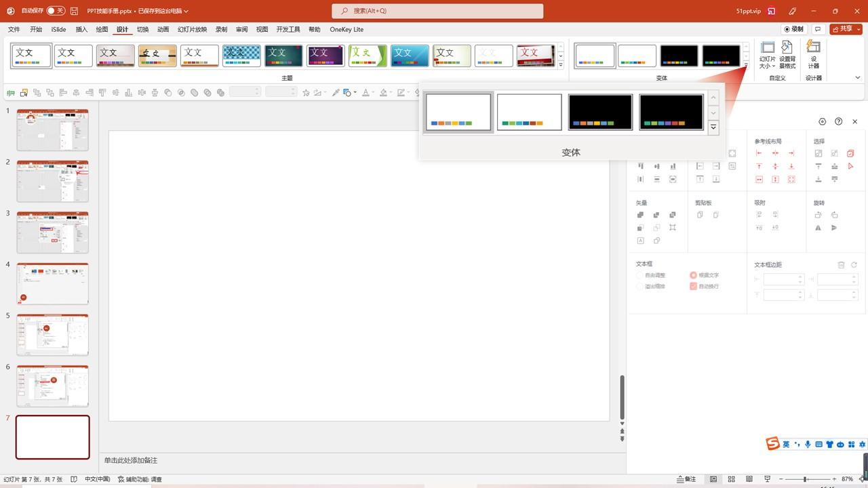Image resolution: width=868 pixels, height=488 pixels.
Task: Click the star icon in the toolbar
Action: coord(306,92)
